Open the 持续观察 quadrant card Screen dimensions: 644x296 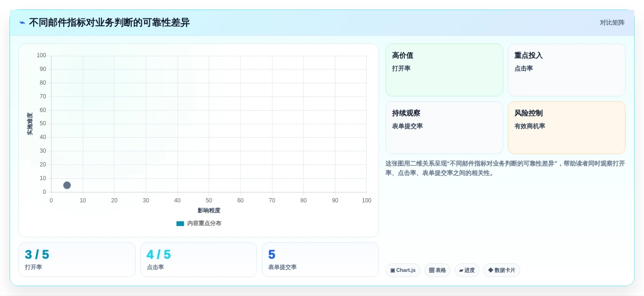click(x=444, y=128)
